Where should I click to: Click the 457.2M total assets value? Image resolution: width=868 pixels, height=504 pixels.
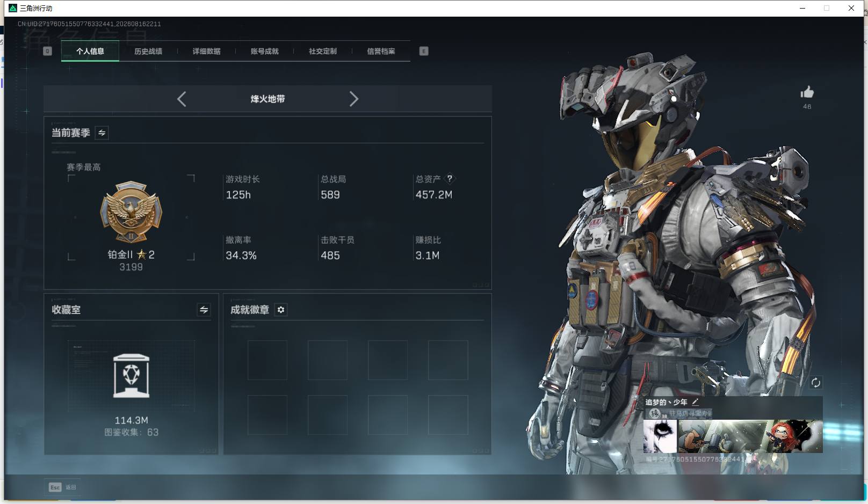click(x=434, y=195)
